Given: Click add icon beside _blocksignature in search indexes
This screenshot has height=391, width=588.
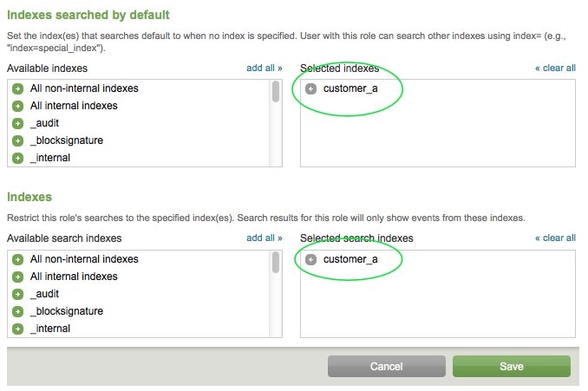Looking at the screenshot, I should (17, 311).
